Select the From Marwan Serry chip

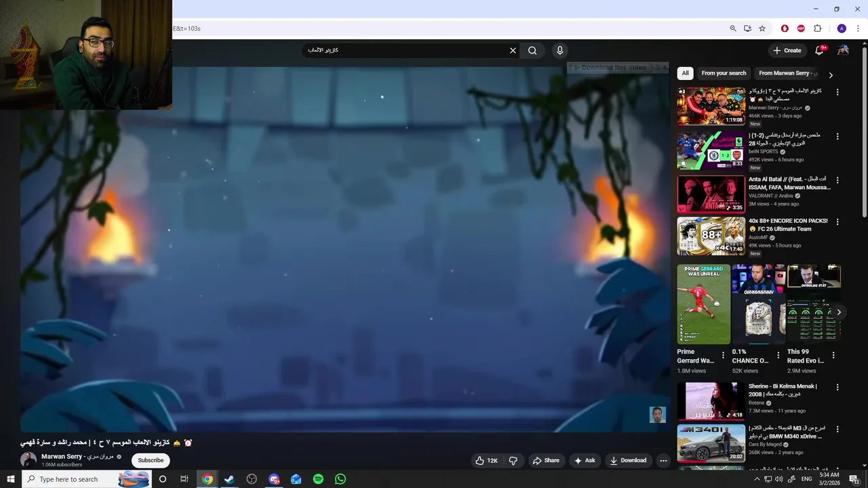(787, 73)
